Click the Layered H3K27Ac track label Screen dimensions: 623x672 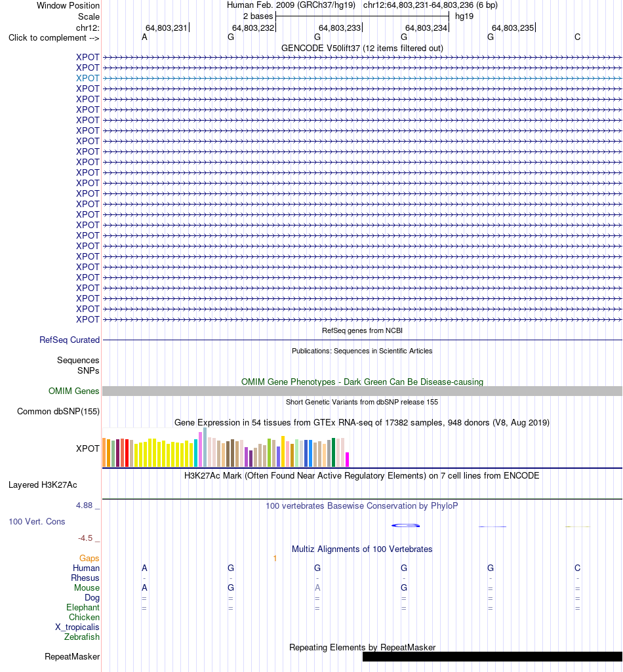[43, 484]
